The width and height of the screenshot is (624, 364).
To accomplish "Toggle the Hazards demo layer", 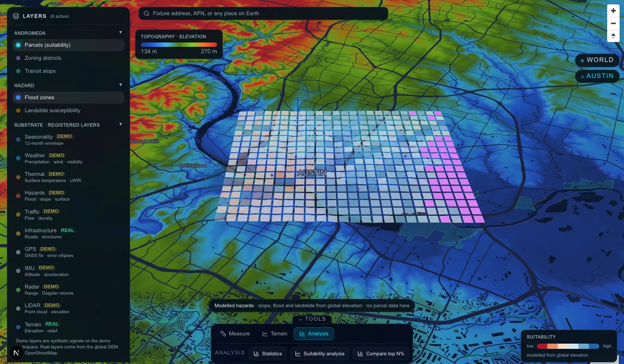I will (68, 196).
